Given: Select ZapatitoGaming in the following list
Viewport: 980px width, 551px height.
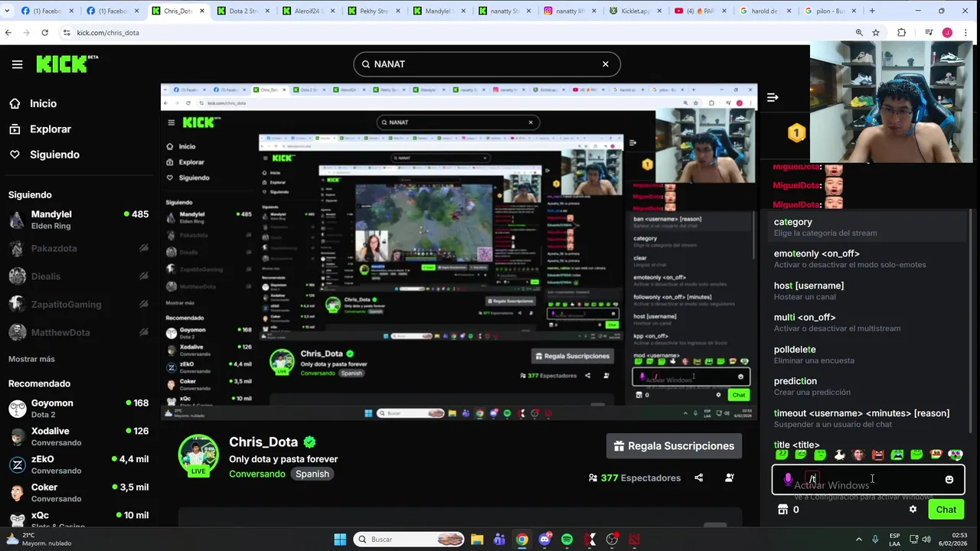Looking at the screenshot, I should pos(78,305).
